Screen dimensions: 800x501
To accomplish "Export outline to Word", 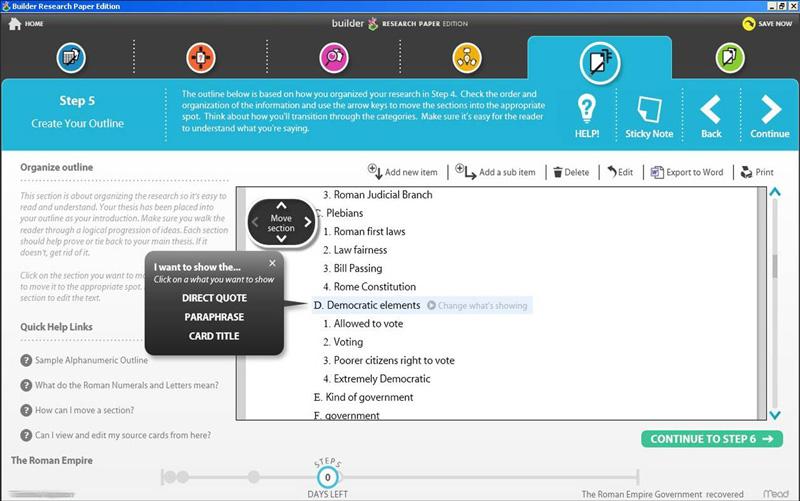I will point(687,172).
